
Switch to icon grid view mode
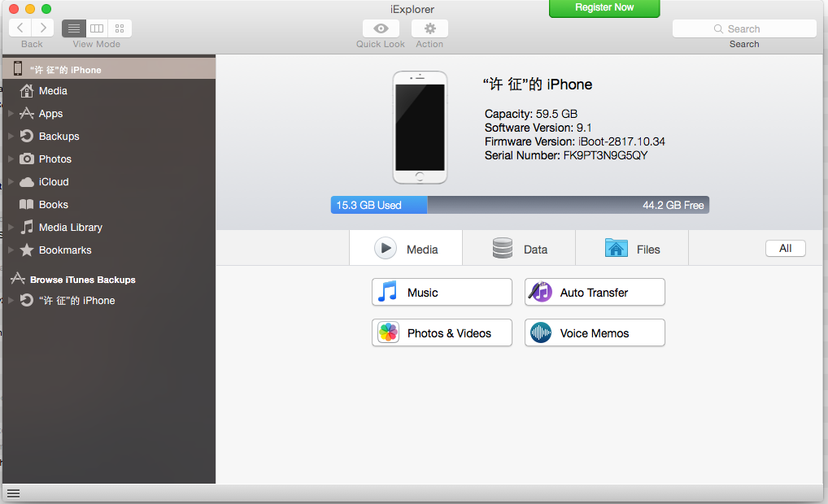(x=120, y=28)
